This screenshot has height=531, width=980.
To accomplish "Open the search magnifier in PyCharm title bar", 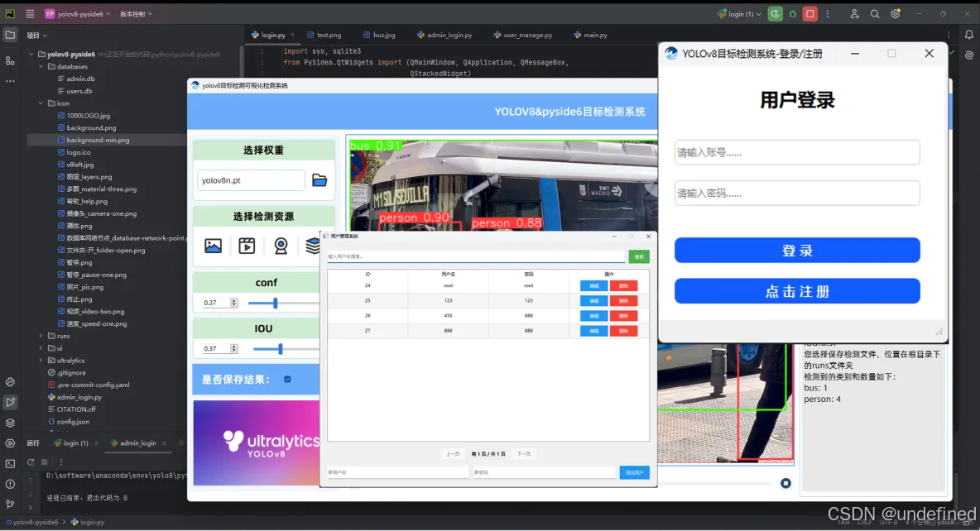I will point(874,13).
